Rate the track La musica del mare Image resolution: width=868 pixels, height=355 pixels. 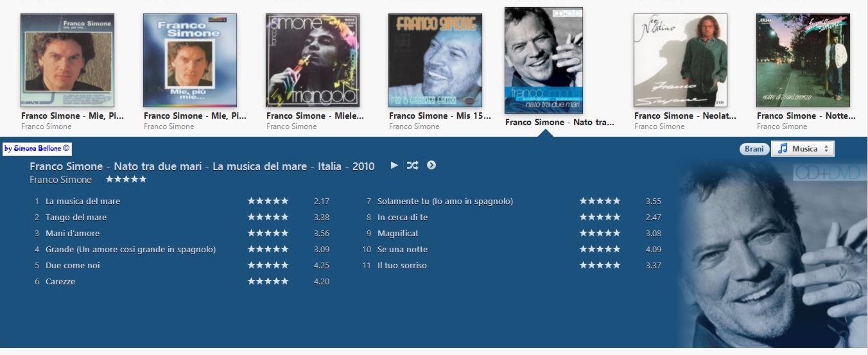pyautogui.click(x=268, y=201)
